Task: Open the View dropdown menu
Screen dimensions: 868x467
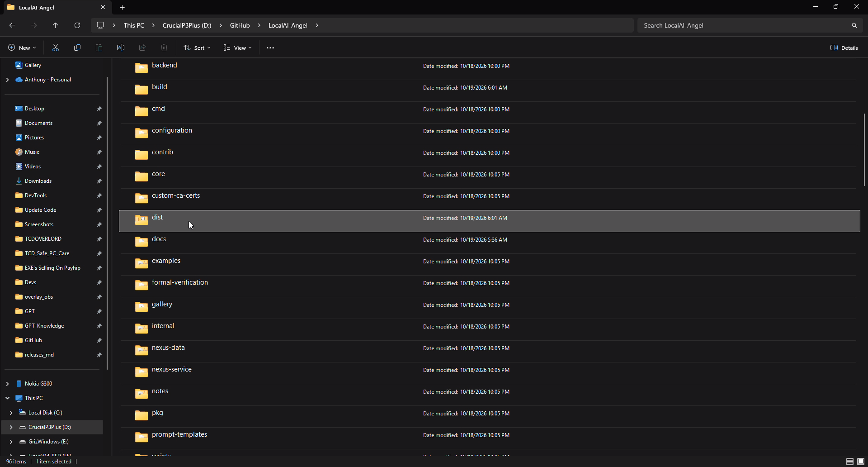Action: (x=237, y=48)
